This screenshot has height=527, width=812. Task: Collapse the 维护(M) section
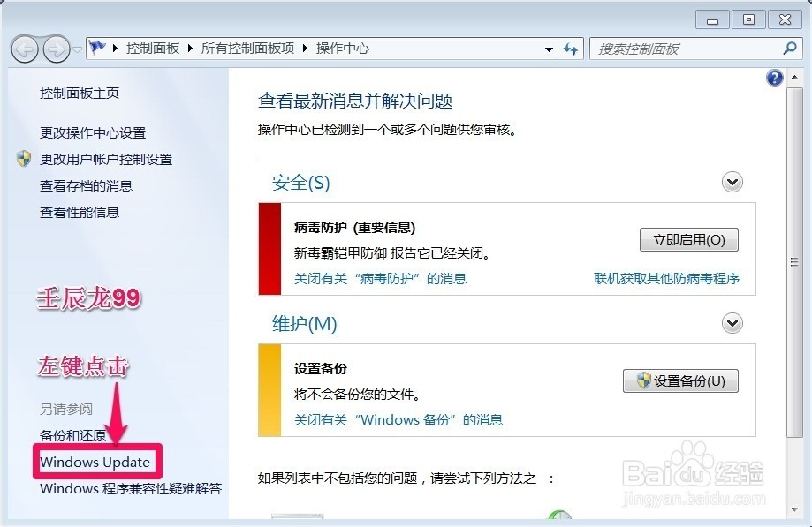[732, 323]
